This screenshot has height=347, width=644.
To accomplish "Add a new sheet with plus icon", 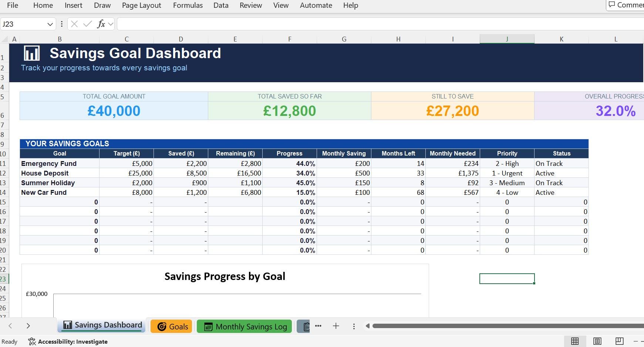I will point(336,326).
